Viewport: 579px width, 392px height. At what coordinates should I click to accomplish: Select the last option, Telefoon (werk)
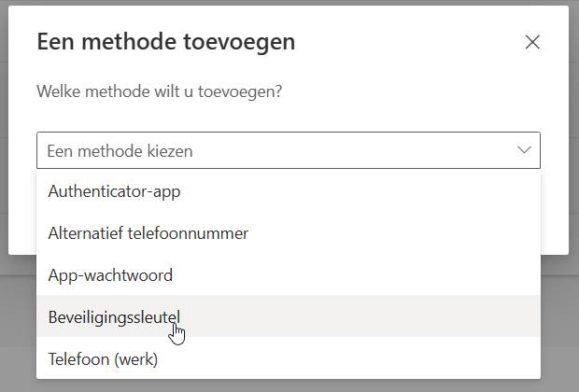point(289,358)
